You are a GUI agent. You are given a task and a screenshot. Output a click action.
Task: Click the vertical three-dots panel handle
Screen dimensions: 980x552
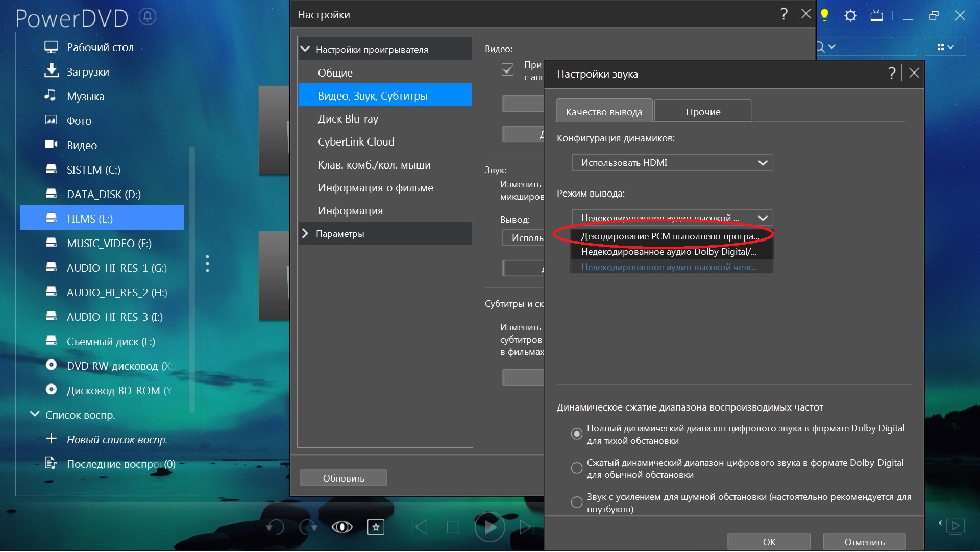pyautogui.click(x=207, y=263)
